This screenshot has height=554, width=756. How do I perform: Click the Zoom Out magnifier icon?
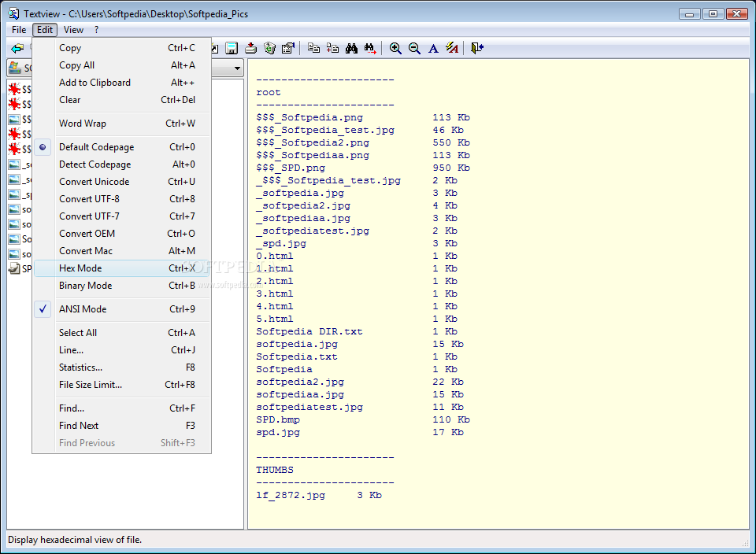414,48
